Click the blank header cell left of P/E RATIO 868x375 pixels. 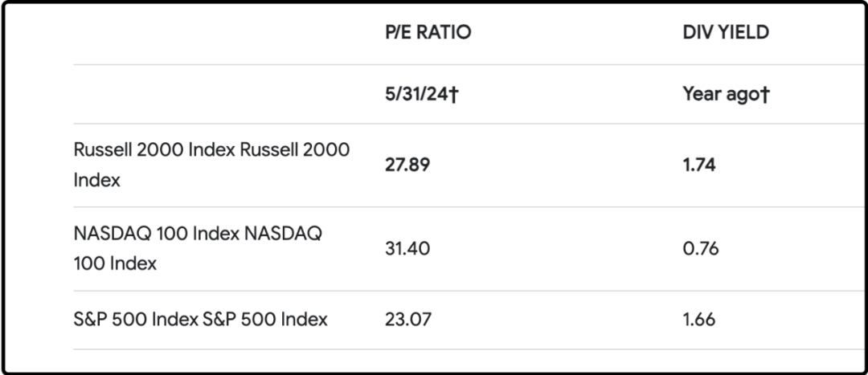(225, 33)
